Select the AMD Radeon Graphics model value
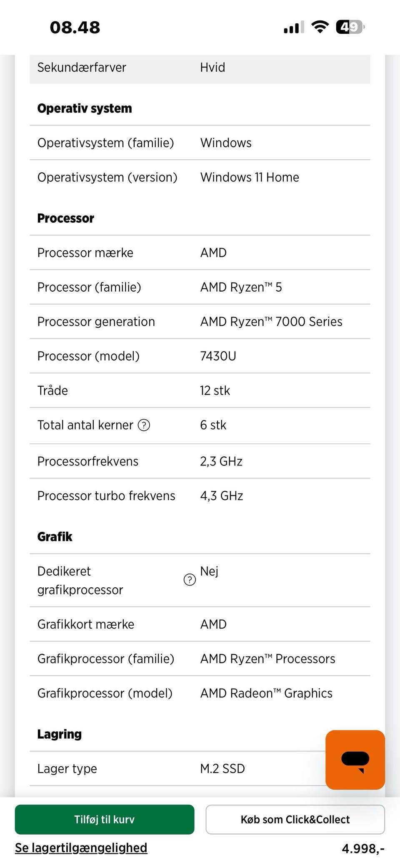The height and width of the screenshot is (868, 400). [x=266, y=693]
